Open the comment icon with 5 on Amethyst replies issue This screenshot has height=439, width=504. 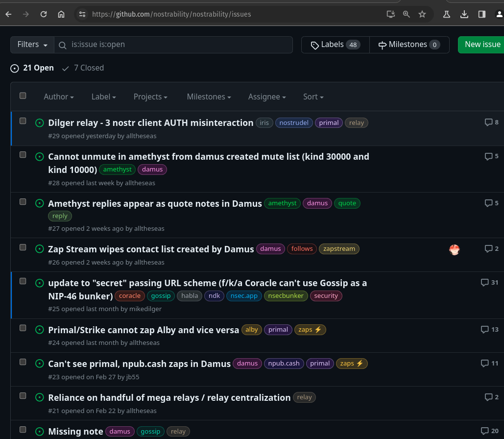491,203
